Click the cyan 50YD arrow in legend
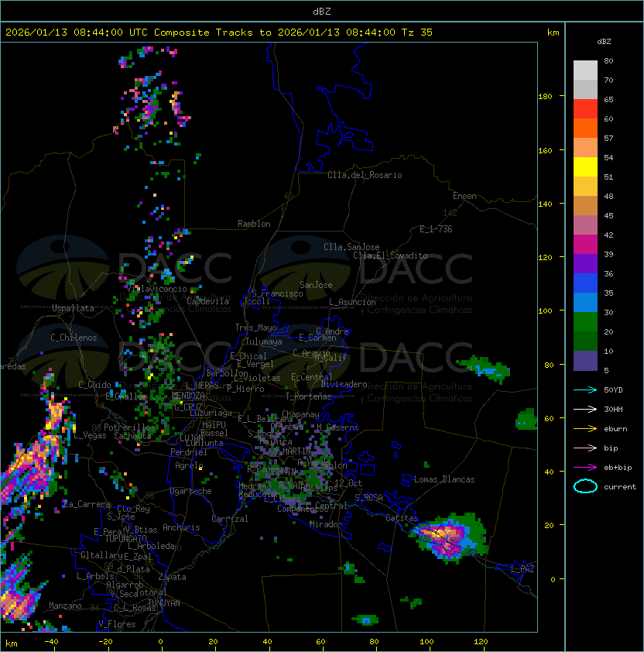Screen dimensions: 644x652 pos(585,390)
